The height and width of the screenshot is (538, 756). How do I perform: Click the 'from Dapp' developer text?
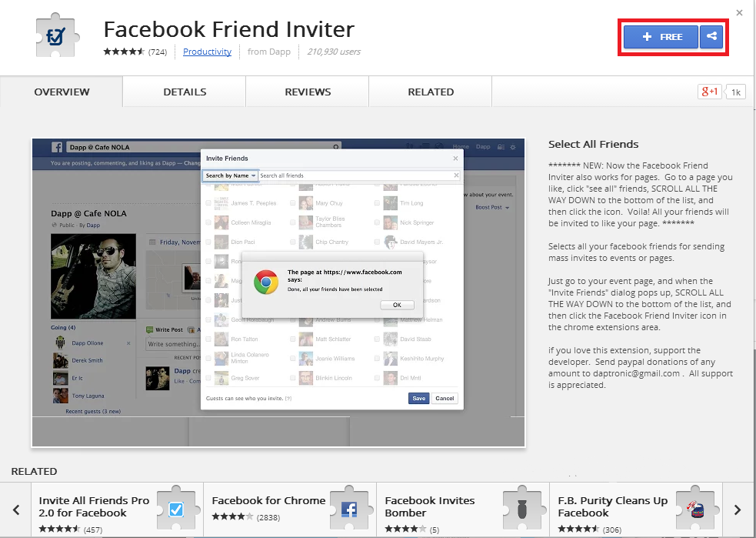coord(269,52)
